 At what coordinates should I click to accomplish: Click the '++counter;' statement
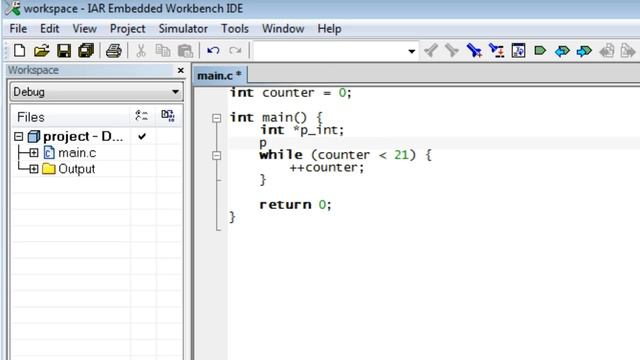327,168
